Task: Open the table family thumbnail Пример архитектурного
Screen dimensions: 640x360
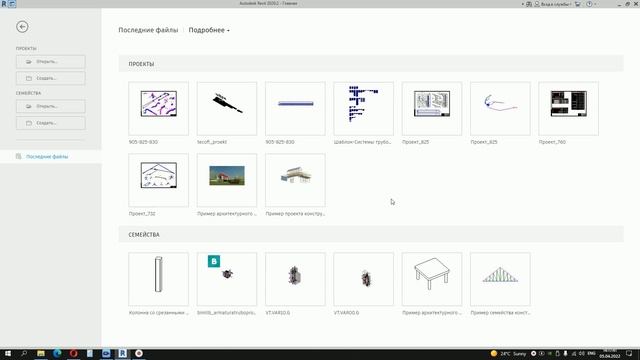Action: (x=432, y=279)
